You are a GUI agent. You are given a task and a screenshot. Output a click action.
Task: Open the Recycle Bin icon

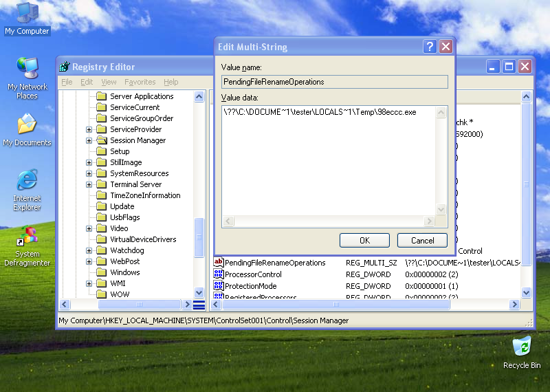(x=522, y=352)
